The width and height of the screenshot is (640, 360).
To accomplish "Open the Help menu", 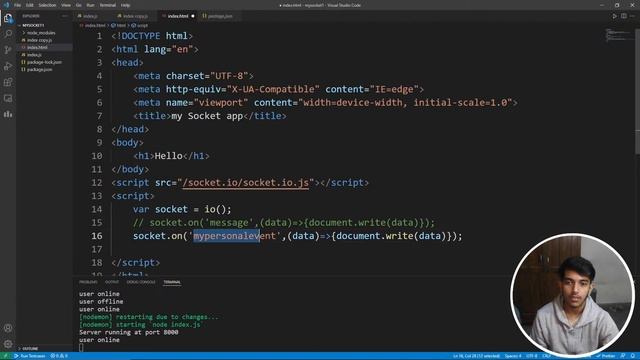I will pyautogui.click(x=125, y=5).
